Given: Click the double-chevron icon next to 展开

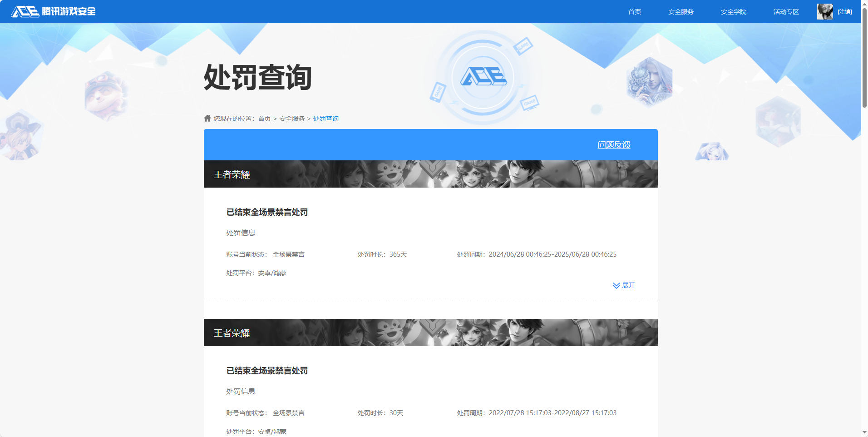Looking at the screenshot, I should [x=616, y=285].
